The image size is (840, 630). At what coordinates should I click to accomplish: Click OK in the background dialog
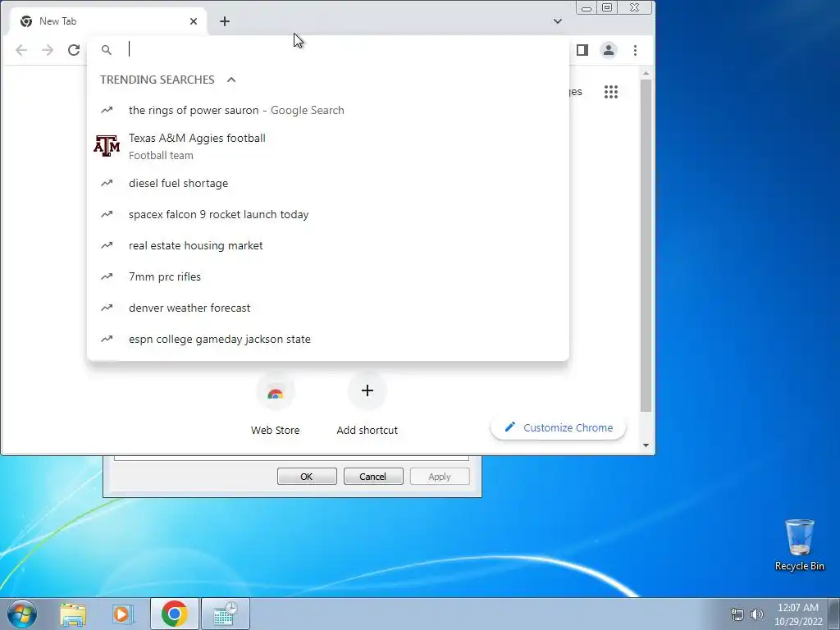(307, 477)
